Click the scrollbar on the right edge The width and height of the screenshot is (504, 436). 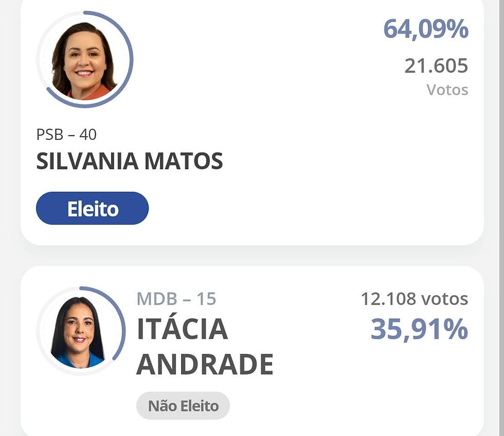(502, 218)
